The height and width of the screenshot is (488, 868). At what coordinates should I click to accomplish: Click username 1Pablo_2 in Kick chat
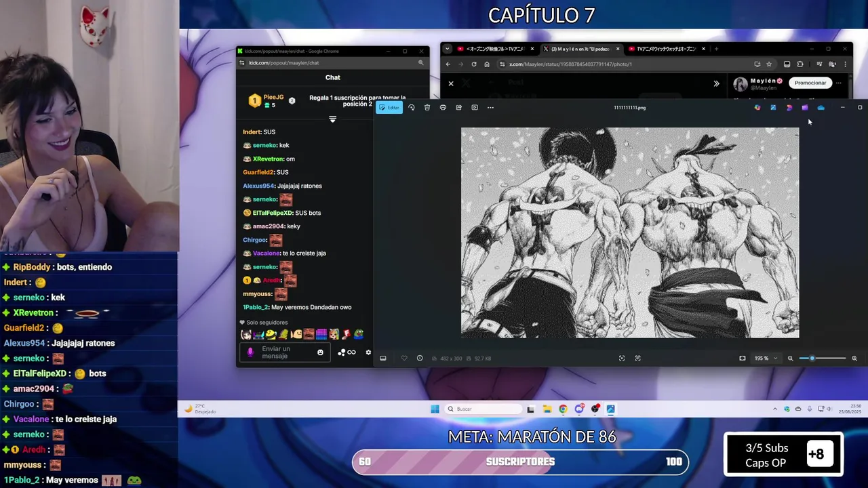click(255, 307)
